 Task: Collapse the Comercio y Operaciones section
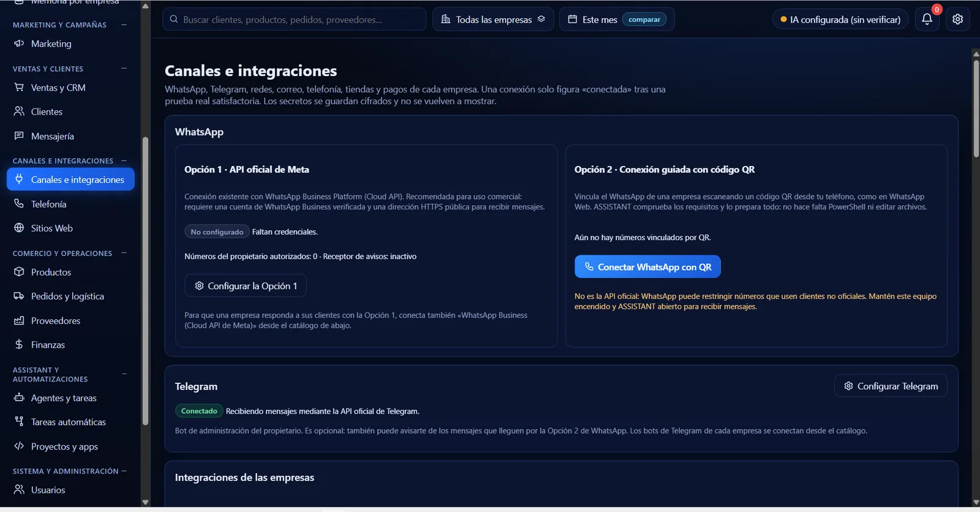[x=124, y=253]
